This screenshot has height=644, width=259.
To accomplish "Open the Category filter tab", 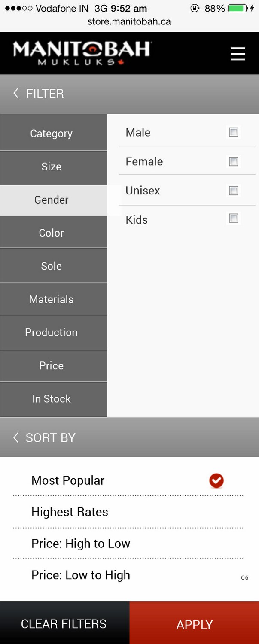I will coord(52,134).
